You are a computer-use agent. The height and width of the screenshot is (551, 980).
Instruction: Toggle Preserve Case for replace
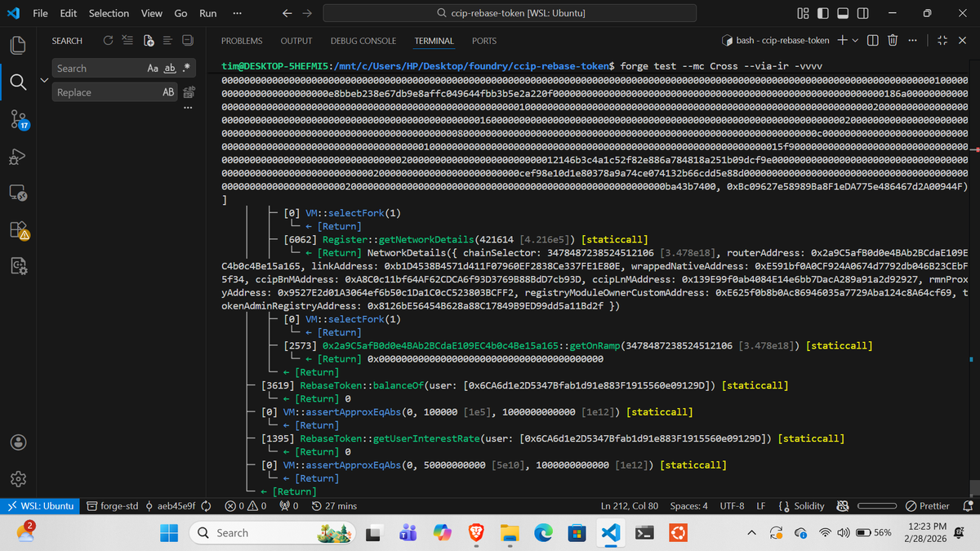pyautogui.click(x=169, y=92)
